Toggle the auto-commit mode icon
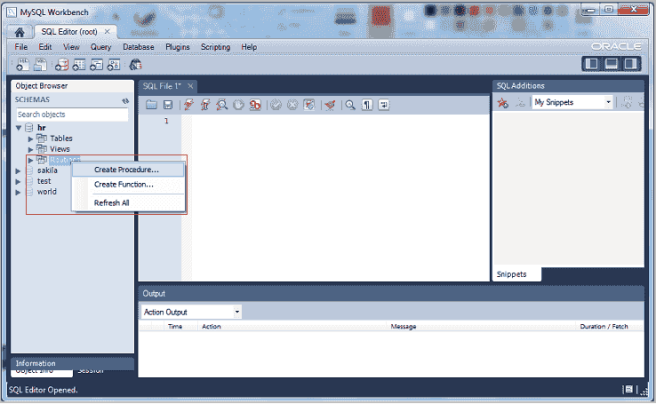This screenshot has height=405, width=656. [x=309, y=105]
